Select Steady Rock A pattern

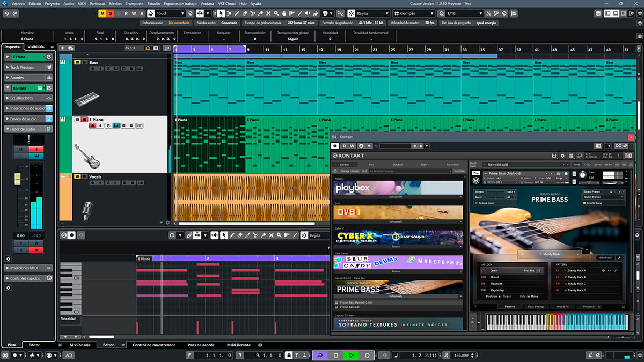tap(576, 271)
